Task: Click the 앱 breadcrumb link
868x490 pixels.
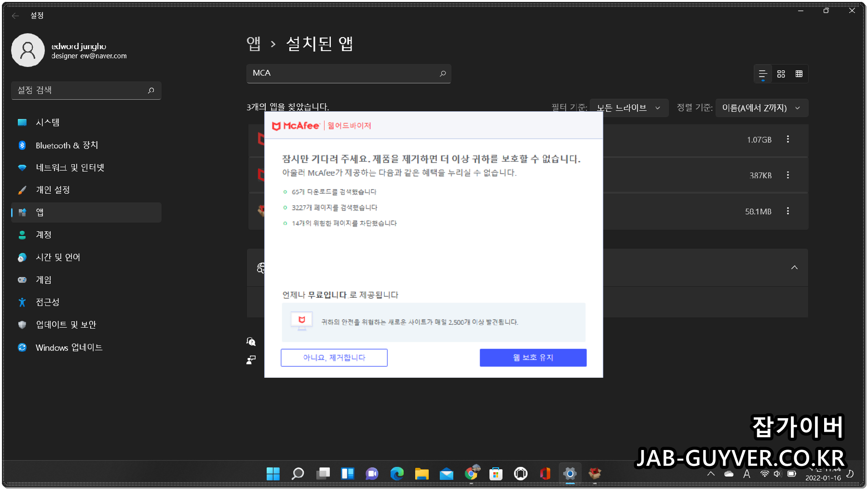Action: click(x=254, y=44)
